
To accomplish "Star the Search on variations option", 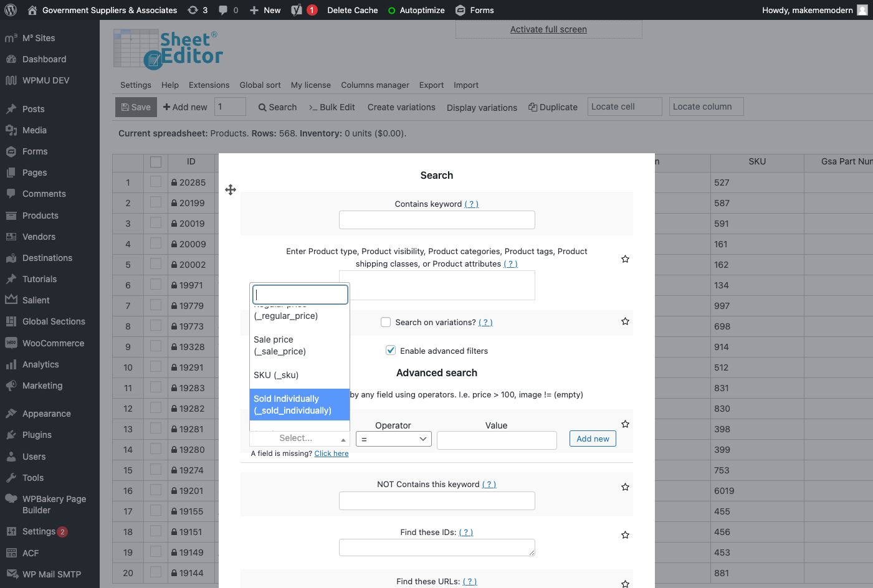I will 625,321.
